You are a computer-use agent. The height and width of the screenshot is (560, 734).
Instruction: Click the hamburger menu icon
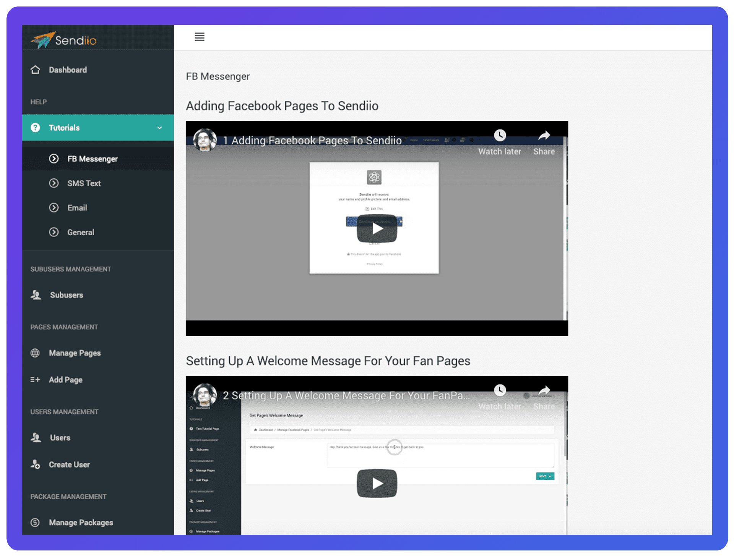[199, 37]
